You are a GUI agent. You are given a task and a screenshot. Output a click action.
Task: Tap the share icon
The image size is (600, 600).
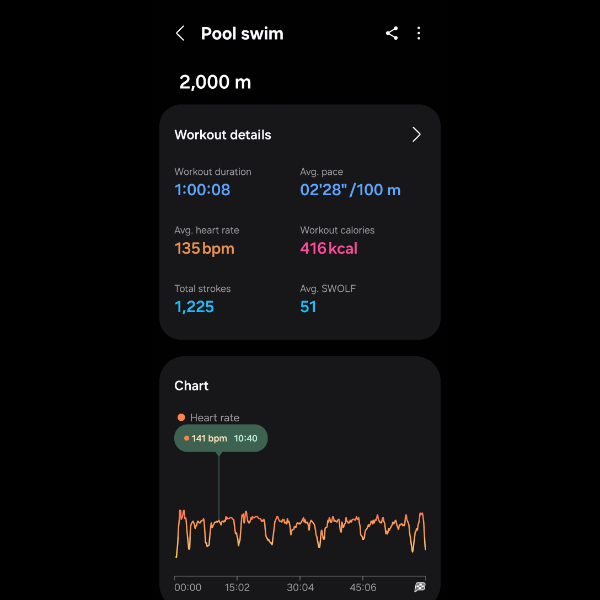[x=392, y=33]
